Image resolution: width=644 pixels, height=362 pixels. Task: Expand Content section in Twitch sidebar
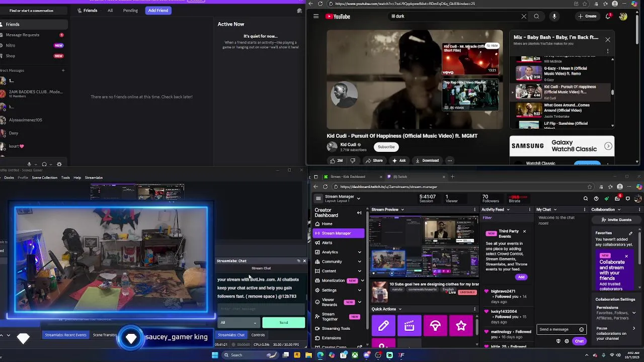point(359,271)
